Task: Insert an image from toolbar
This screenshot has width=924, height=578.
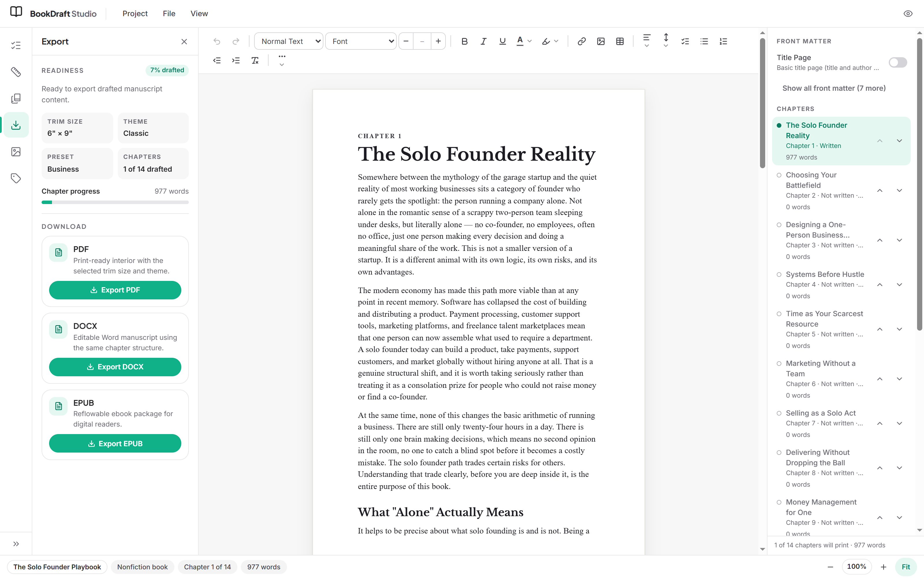Action: [x=601, y=41]
